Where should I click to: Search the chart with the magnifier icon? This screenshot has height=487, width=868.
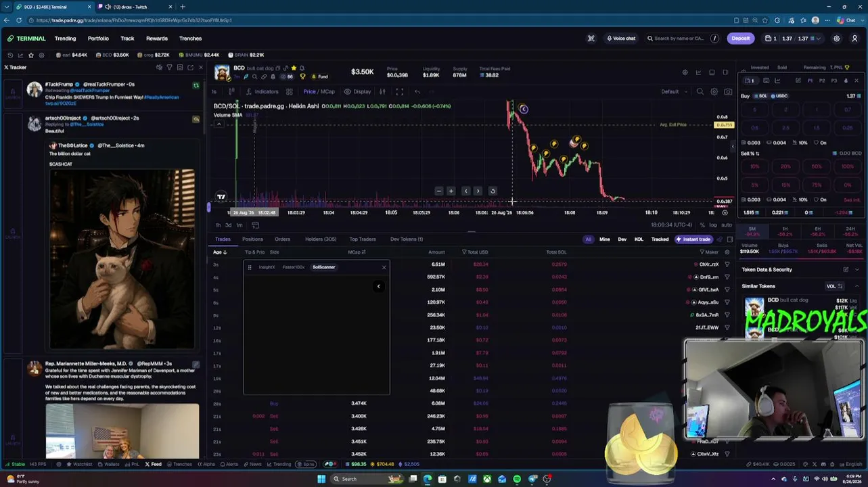700,91
